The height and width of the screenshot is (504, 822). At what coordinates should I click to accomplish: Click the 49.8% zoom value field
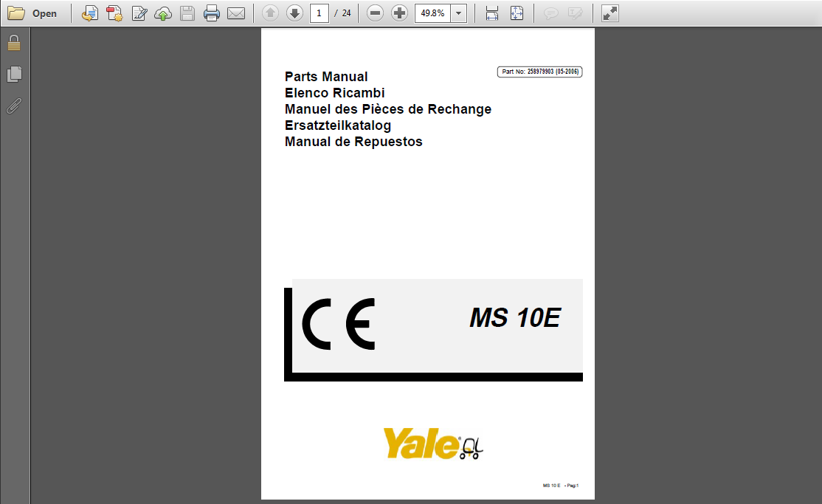pyautogui.click(x=433, y=13)
